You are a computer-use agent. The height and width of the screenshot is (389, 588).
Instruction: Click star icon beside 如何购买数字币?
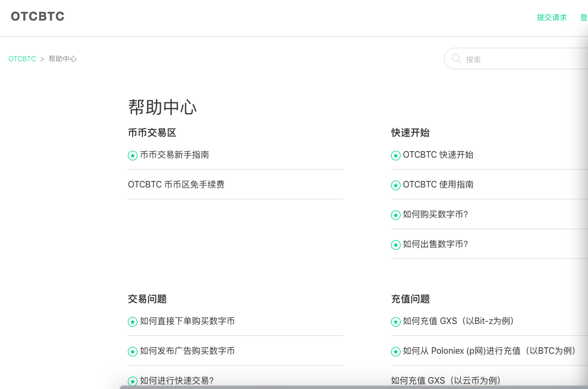point(396,215)
